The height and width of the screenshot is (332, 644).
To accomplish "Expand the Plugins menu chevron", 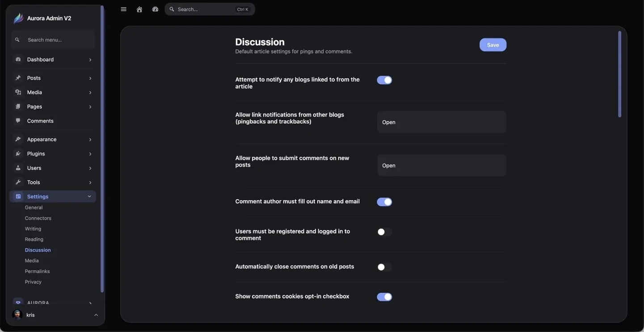I will pyautogui.click(x=90, y=154).
